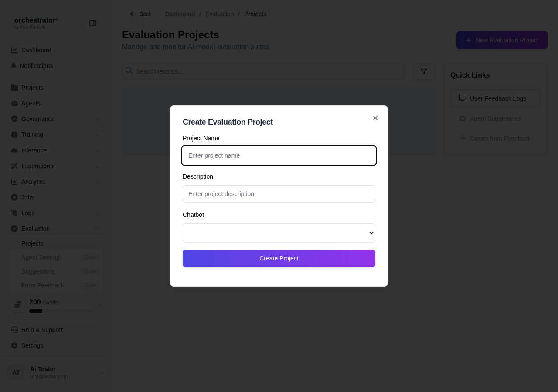Open the Chatbot selection dropdown
This screenshot has width=558, height=392.
[x=279, y=233]
